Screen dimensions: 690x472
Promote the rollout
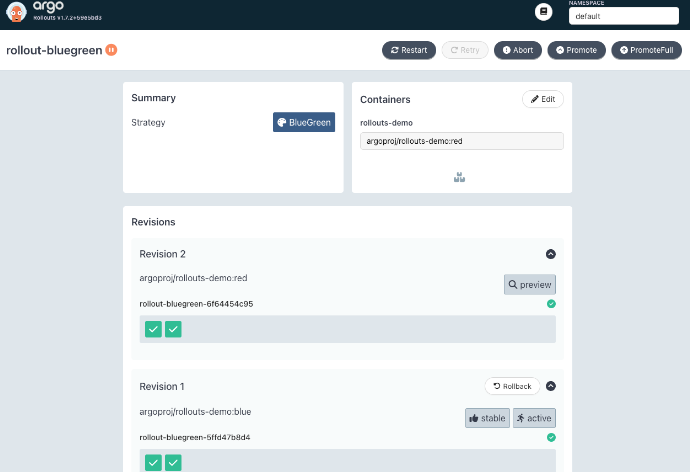[576, 50]
